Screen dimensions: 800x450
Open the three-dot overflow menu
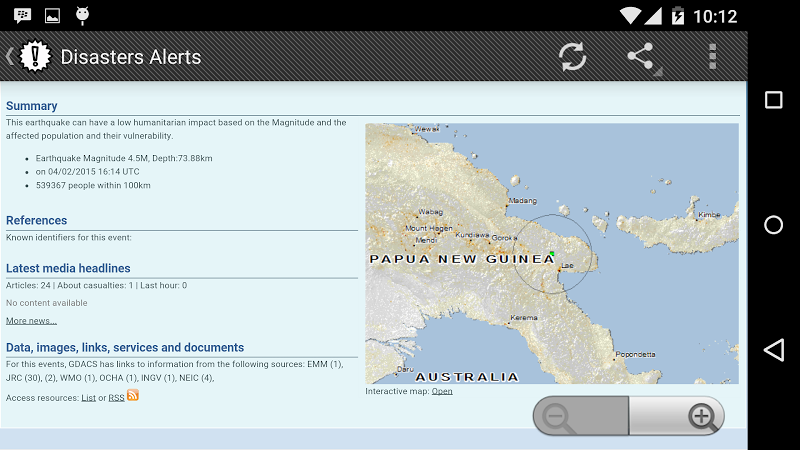click(712, 56)
